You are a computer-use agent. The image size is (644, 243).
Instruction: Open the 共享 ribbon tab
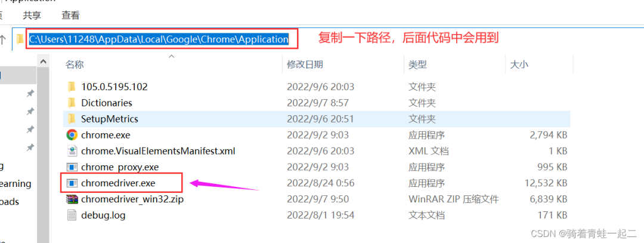click(32, 15)
